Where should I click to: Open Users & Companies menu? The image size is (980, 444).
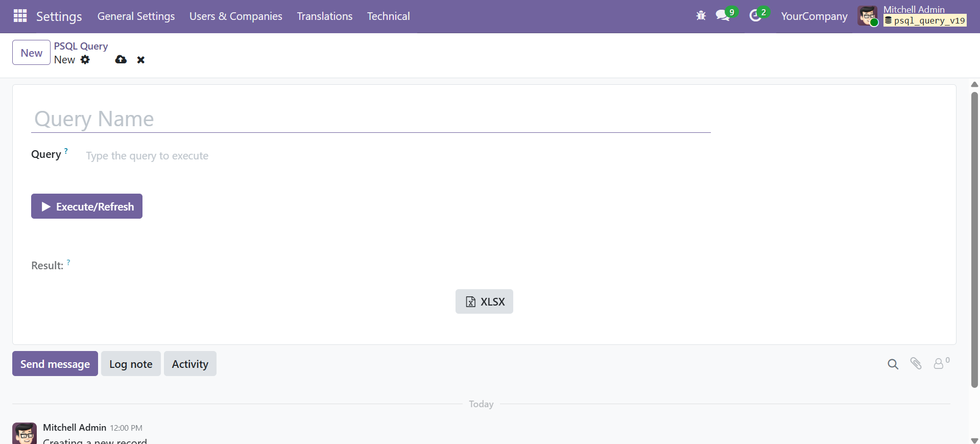236,16
